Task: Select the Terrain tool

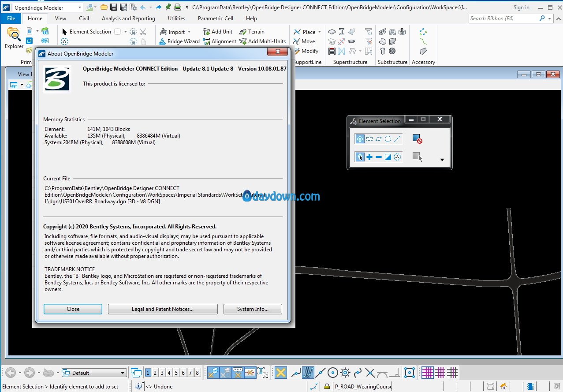Action: coord(252,32)
